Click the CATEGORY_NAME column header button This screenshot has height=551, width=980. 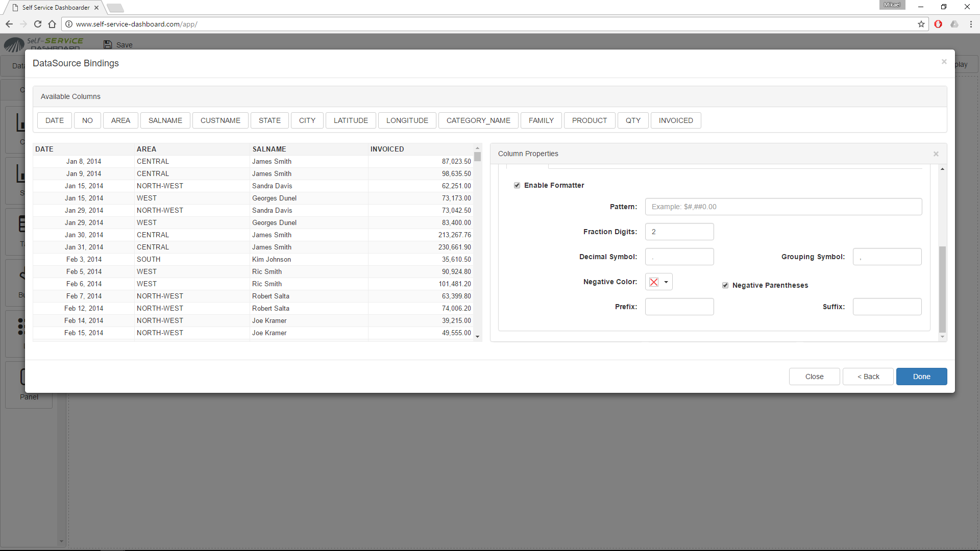[x=479, y=120]
